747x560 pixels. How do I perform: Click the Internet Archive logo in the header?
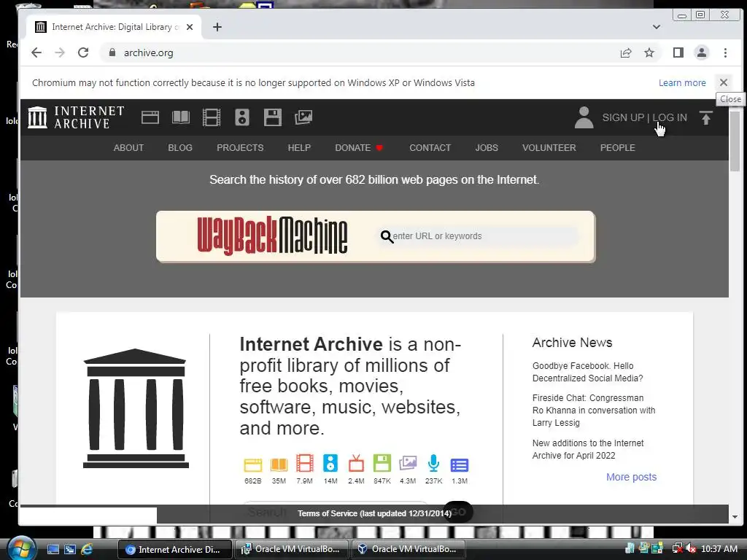pos(76,117)
